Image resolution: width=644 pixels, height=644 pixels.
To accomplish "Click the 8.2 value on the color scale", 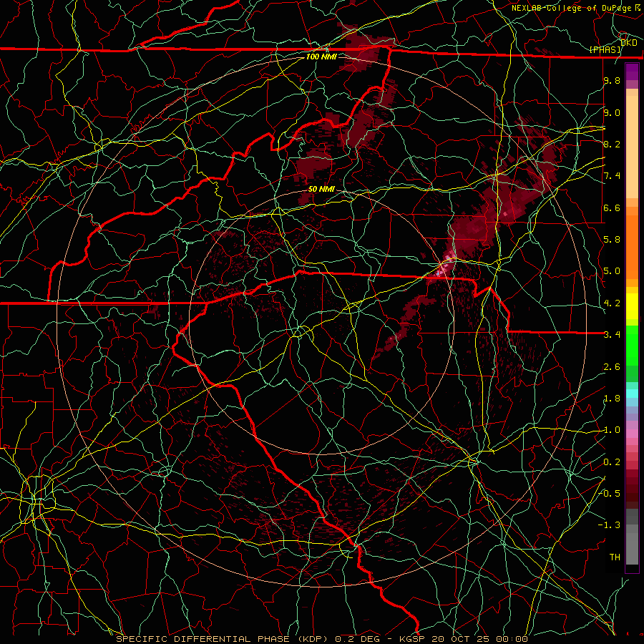I will pyautogui.click(x=612, y=144).
